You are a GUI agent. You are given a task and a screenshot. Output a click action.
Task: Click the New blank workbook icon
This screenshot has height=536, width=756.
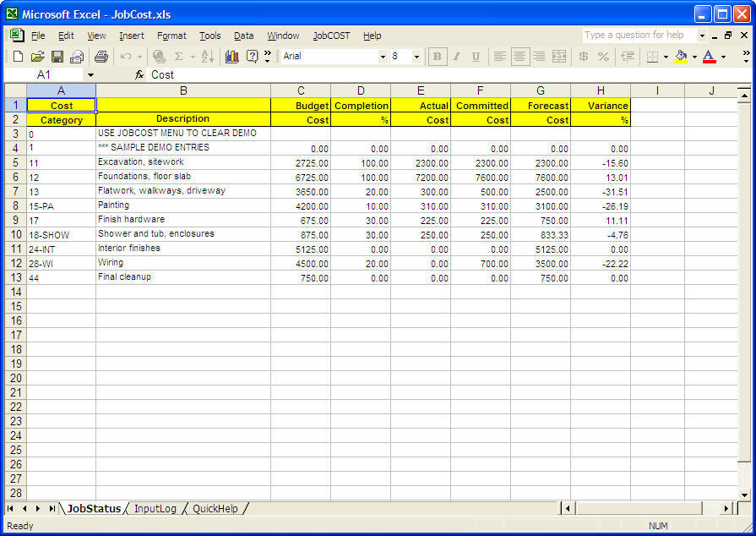tap(18, 57)
